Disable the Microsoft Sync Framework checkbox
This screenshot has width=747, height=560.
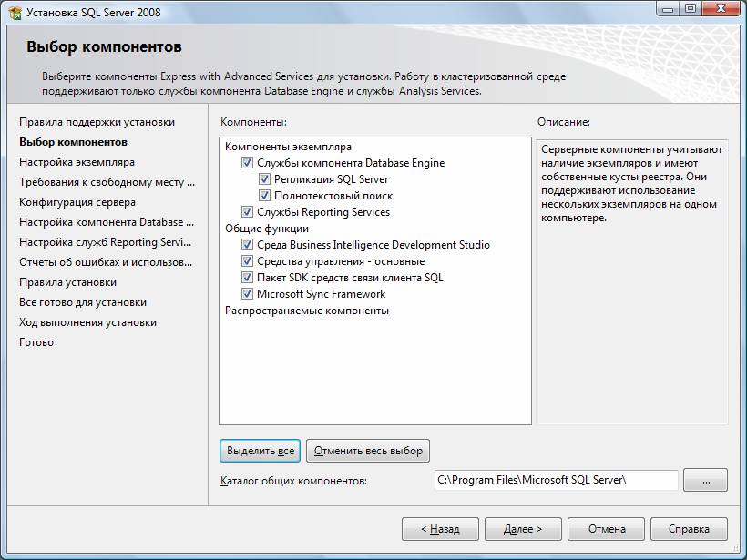pos(247,294)
